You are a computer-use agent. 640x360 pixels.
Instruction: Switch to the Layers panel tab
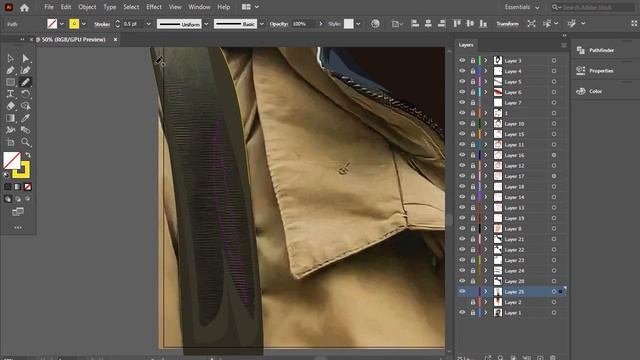tap(466, 45)
